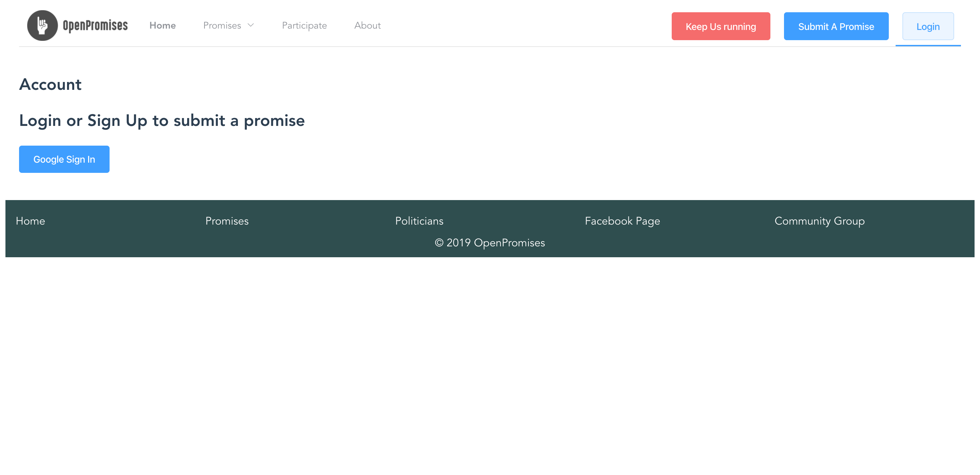Select the Login tab

(928, 26)
